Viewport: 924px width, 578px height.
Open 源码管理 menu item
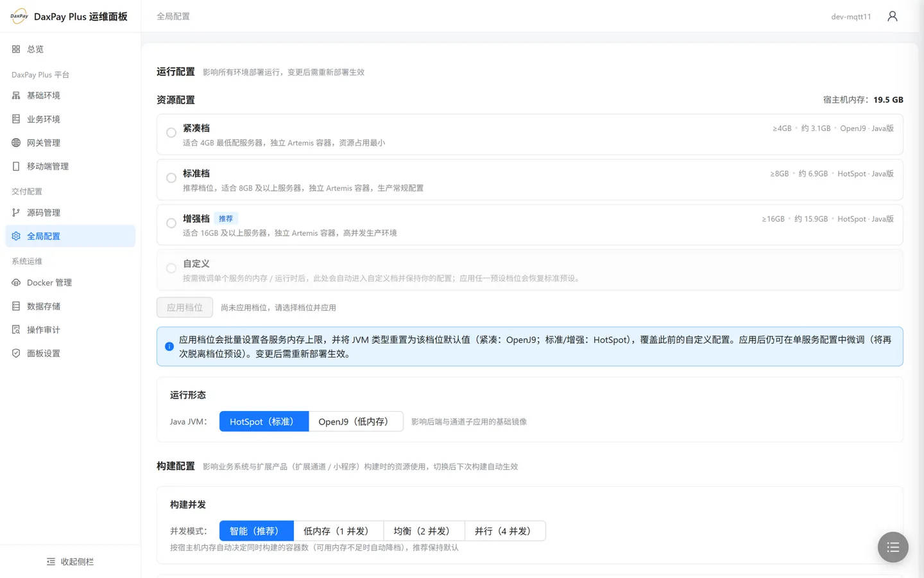tap(71, 213)
